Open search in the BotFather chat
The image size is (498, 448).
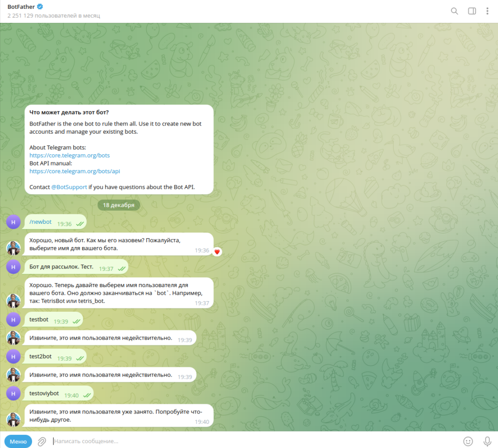(455, 11)
